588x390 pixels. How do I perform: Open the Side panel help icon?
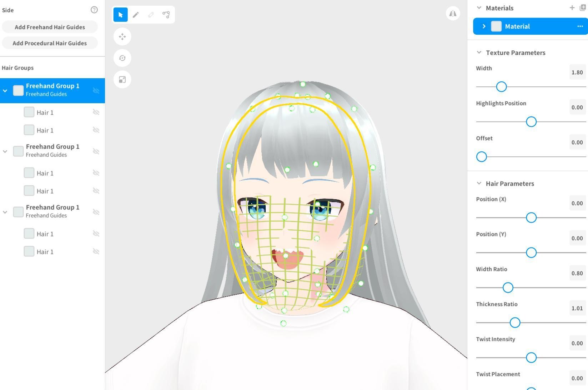click(x=94, y=10)
